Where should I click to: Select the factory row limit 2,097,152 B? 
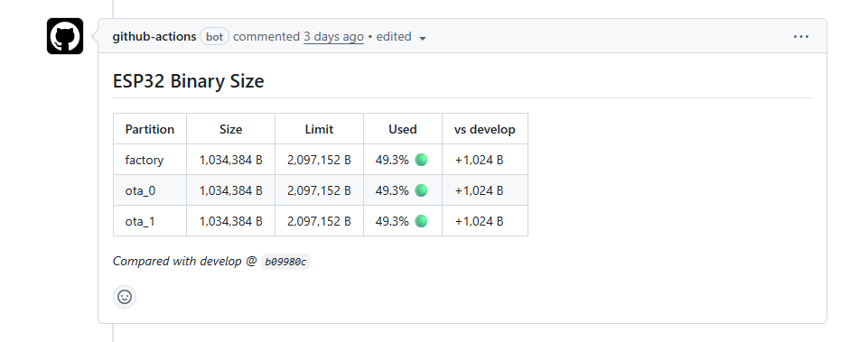[320, 160]
